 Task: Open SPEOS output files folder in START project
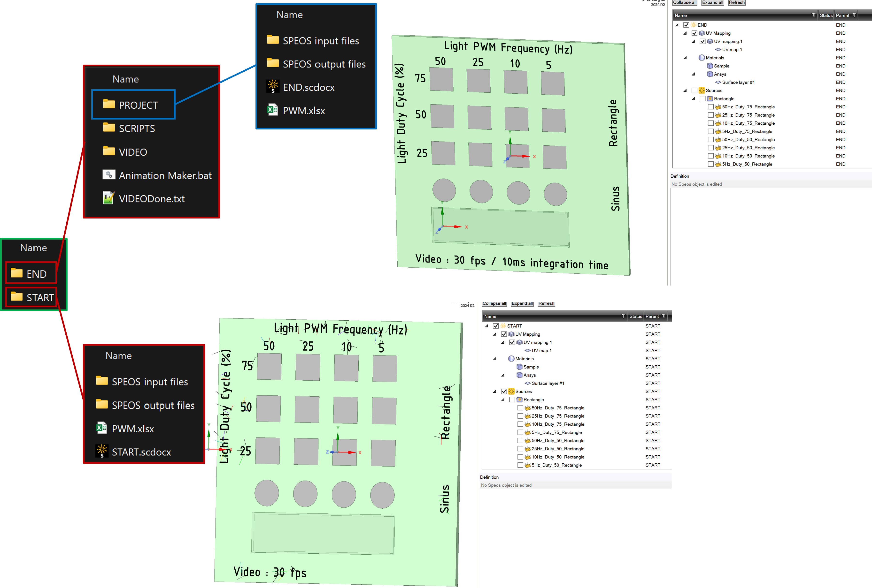click(x=145, y=405)
